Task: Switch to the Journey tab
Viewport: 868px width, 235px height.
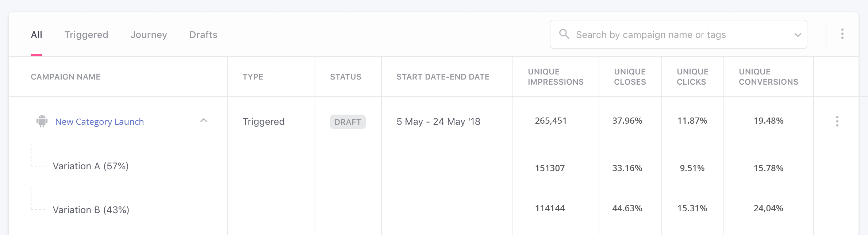Action: (149, 35)
